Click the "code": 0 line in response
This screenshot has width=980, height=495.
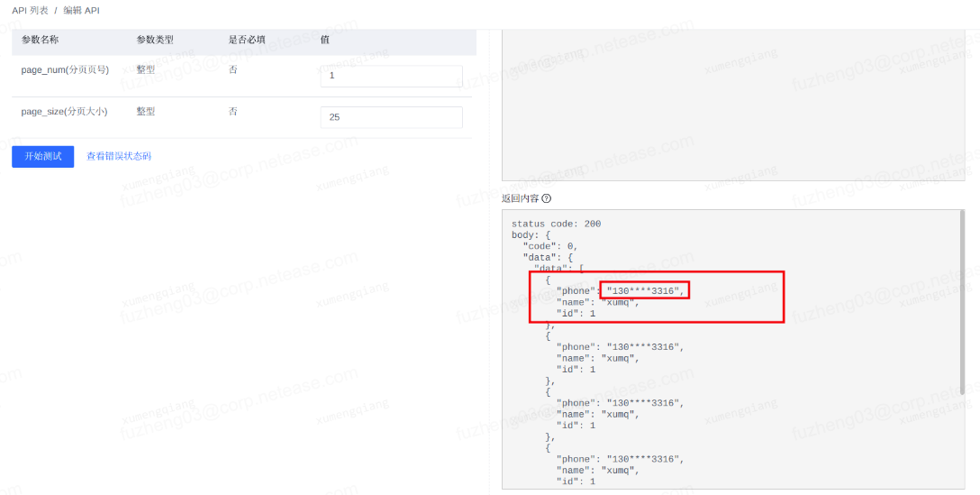pos(549,246)
